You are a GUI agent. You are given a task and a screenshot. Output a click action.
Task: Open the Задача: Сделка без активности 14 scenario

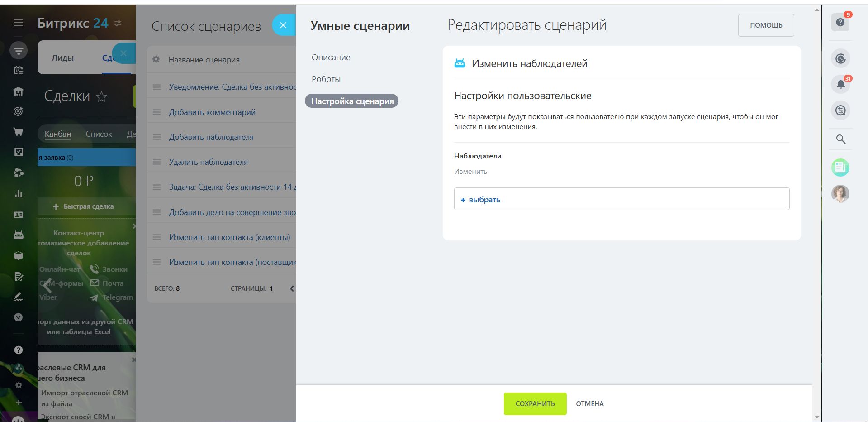(232, 187)
